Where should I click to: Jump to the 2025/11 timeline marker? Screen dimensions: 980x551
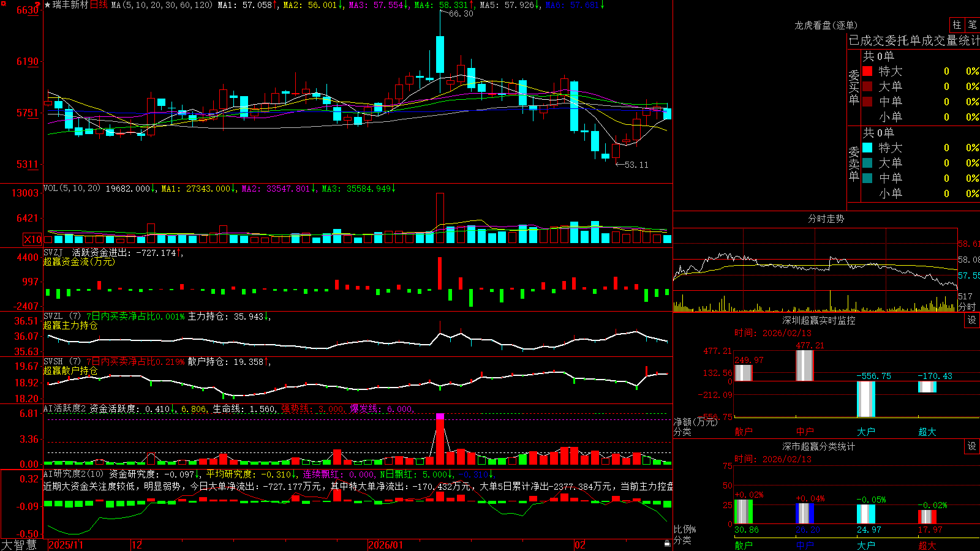66,545
